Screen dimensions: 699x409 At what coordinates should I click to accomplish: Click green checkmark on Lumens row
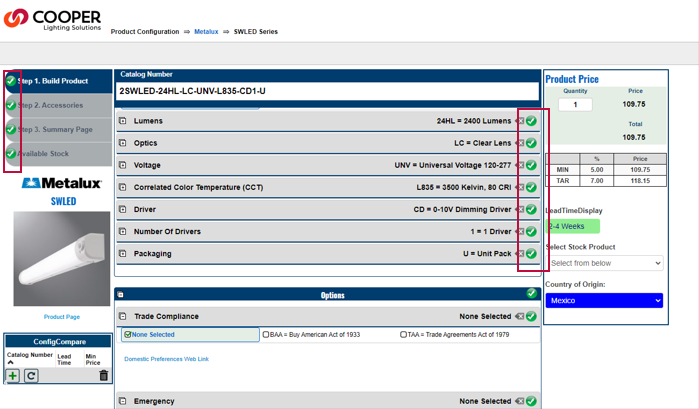coord(531,121)
